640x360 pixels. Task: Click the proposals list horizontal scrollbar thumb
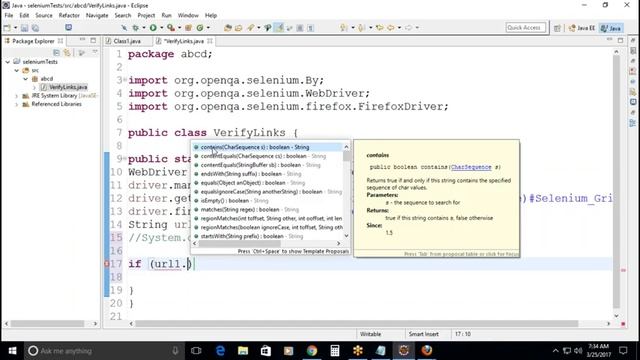(x=239, y=243)
